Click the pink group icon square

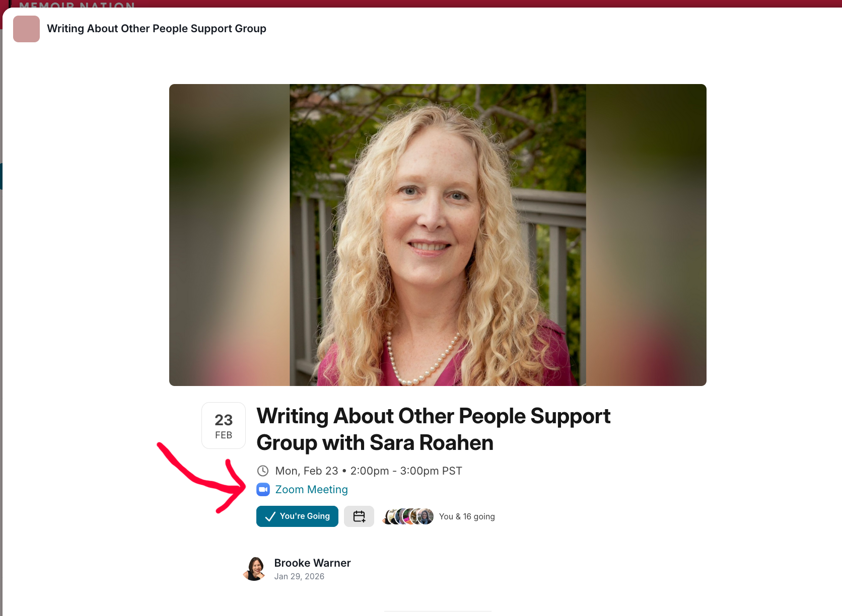[x=26, y=29]
